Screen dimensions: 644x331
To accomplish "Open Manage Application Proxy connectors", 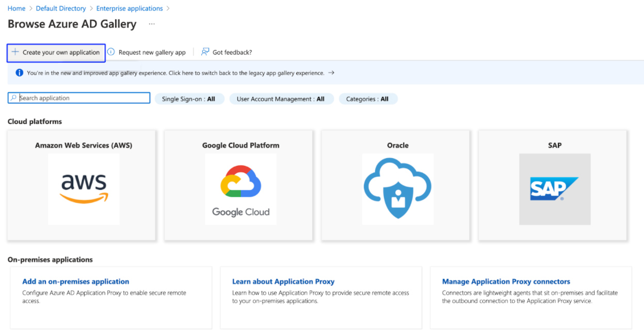I will (506, 282).
